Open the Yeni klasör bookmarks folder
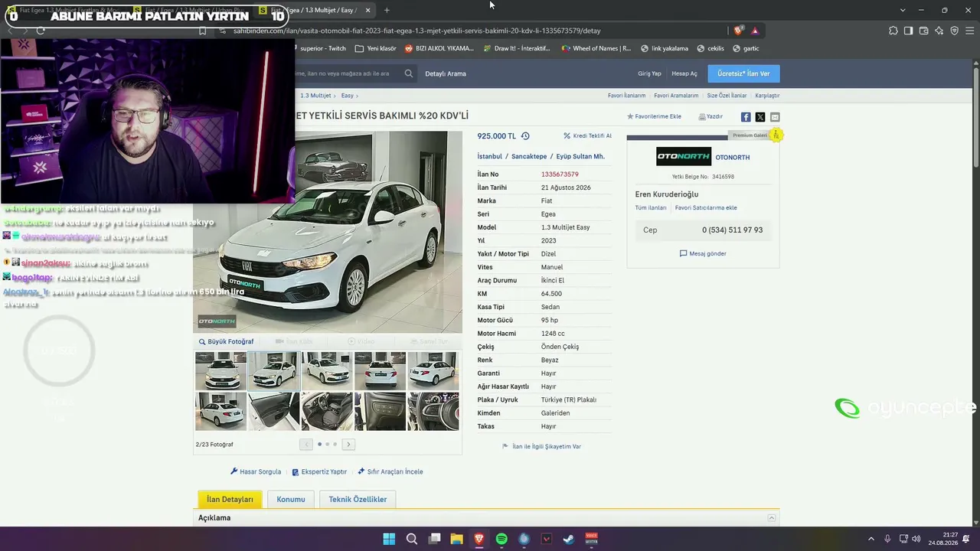 376,48
